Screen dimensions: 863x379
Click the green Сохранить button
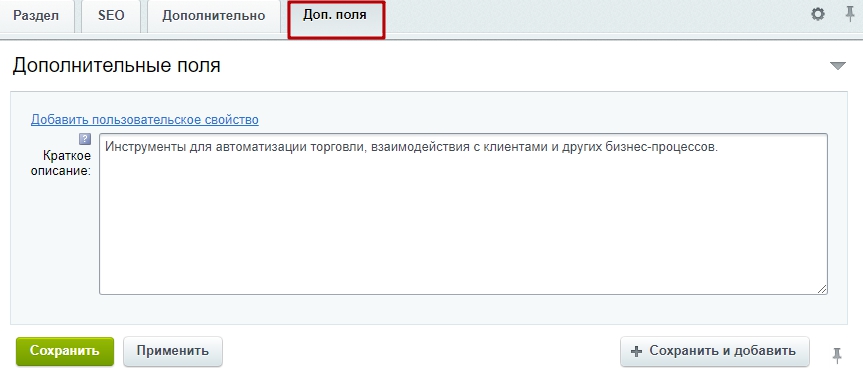[65, 351]
